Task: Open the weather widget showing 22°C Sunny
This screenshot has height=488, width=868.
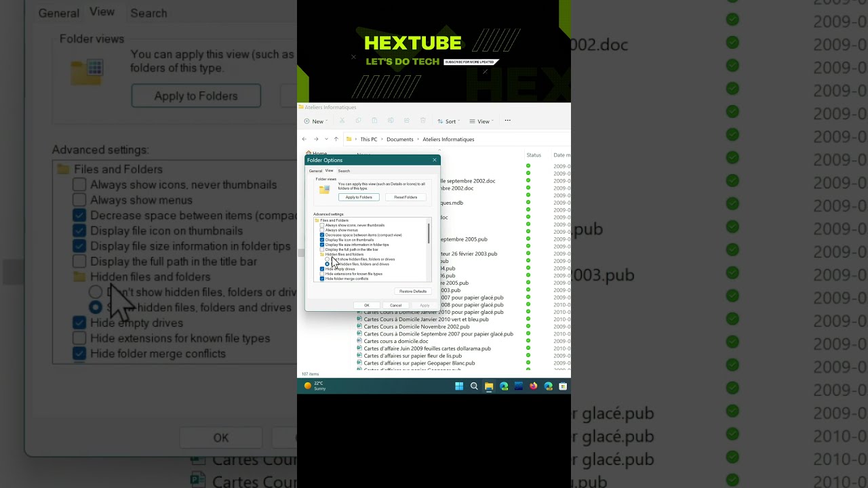Action: point(315,386)
